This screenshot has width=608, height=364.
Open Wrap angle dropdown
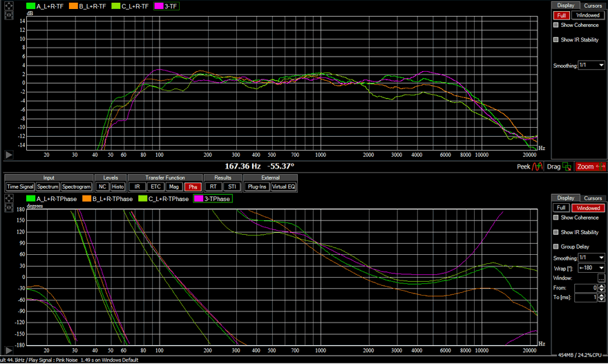click(591, 268)
